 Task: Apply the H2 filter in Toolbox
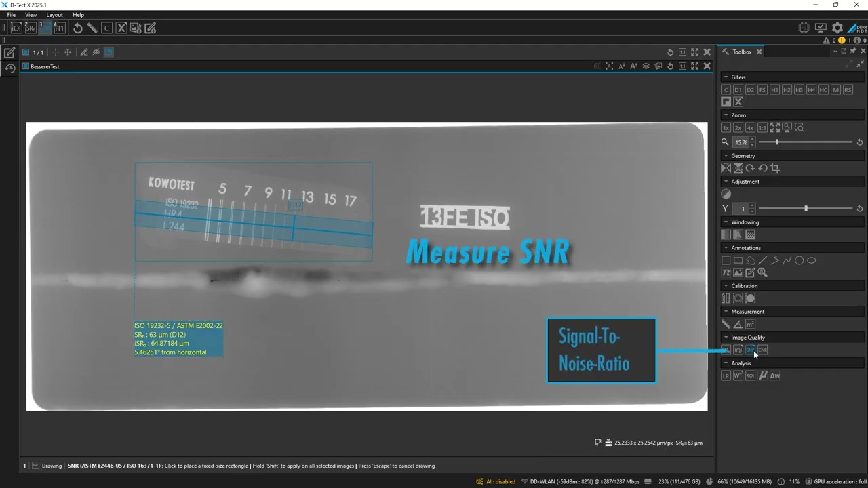(787, 89)
